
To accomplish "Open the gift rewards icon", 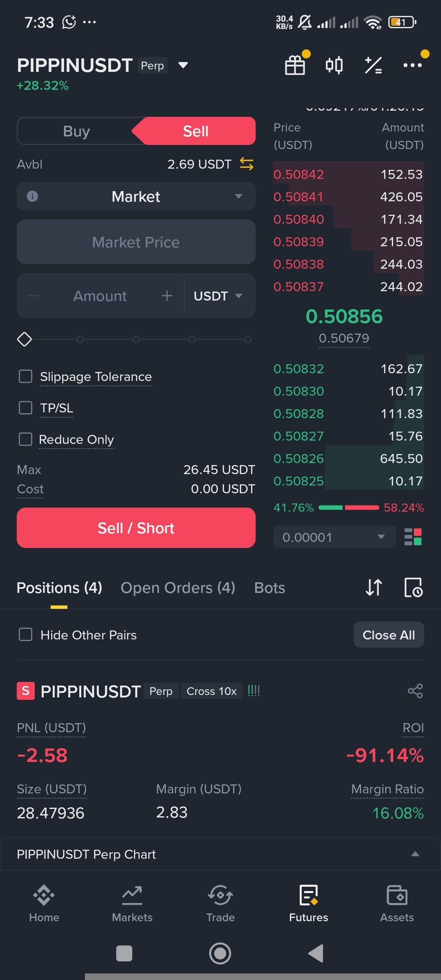I will (x=295, y=65).
